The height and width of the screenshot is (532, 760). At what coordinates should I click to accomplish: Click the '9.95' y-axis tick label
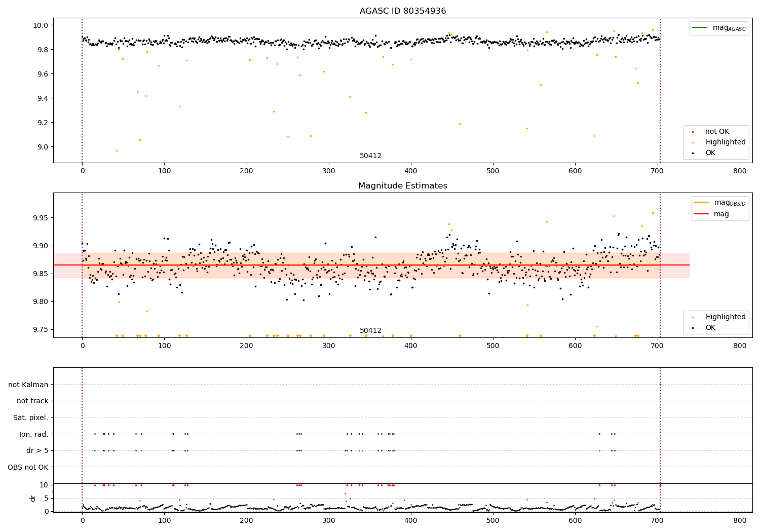[41, 218]
